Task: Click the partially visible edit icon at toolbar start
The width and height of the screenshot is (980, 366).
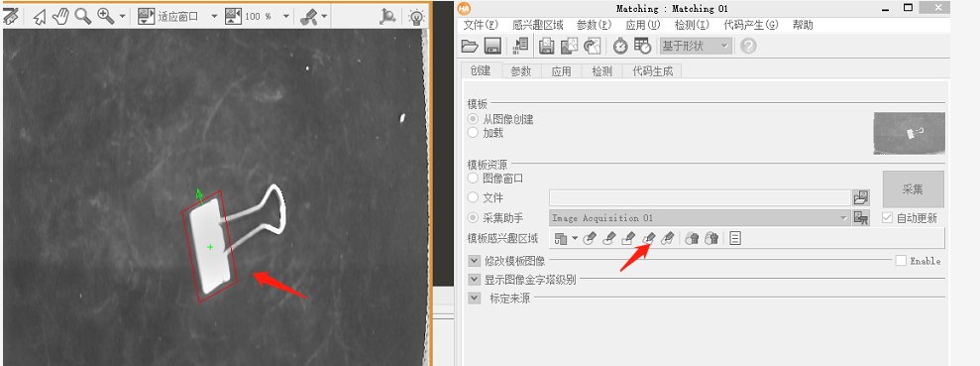Action: (11, 16)
